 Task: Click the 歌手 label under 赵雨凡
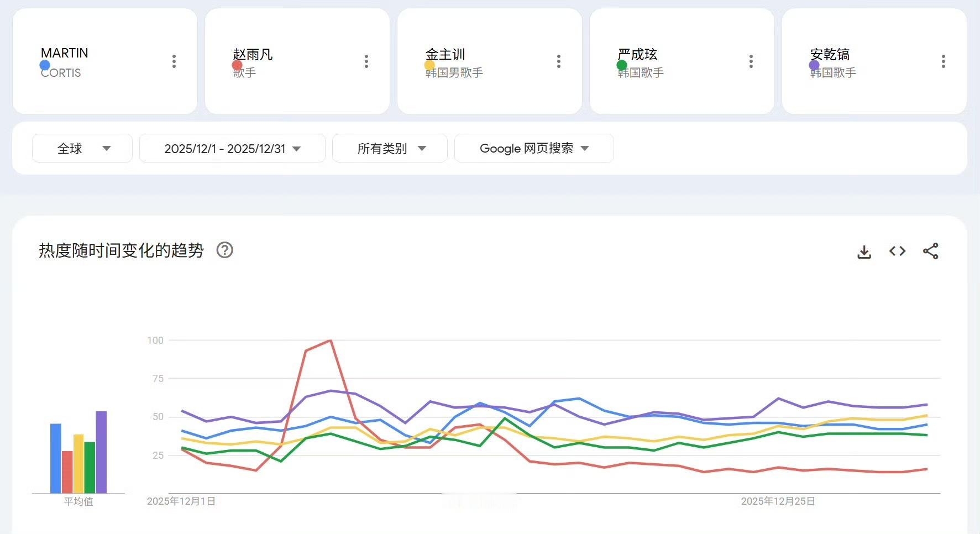pos(245,72)
